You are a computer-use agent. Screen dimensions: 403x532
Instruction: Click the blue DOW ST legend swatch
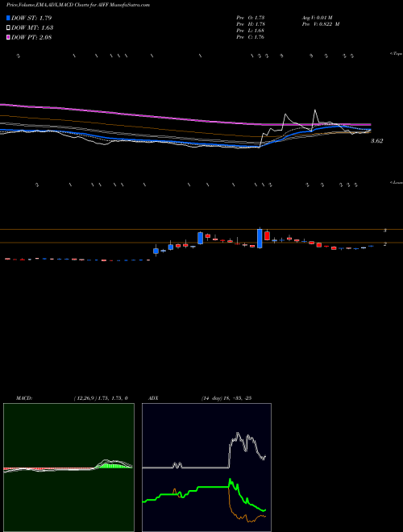pyautogui.click(x=8, y=18)
